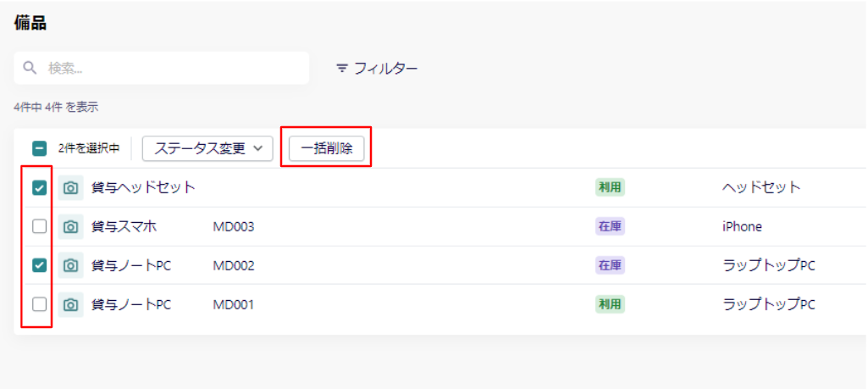Click the filter lines icon

[x=343, y=69]
